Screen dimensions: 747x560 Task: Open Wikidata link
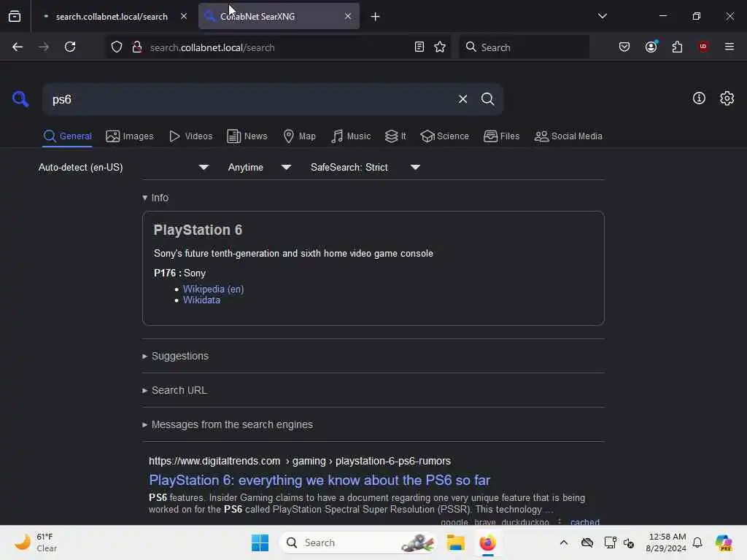click(201, 300)
